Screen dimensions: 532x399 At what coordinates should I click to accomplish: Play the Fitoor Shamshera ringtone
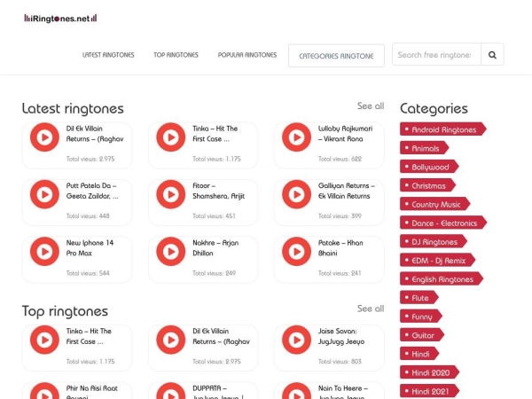click(168, 193)
